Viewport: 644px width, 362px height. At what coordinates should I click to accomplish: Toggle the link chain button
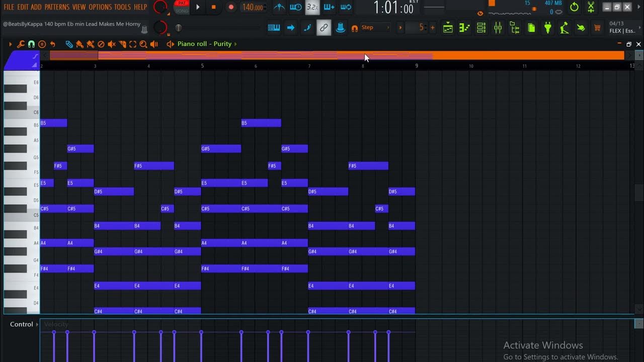point(324,28)
